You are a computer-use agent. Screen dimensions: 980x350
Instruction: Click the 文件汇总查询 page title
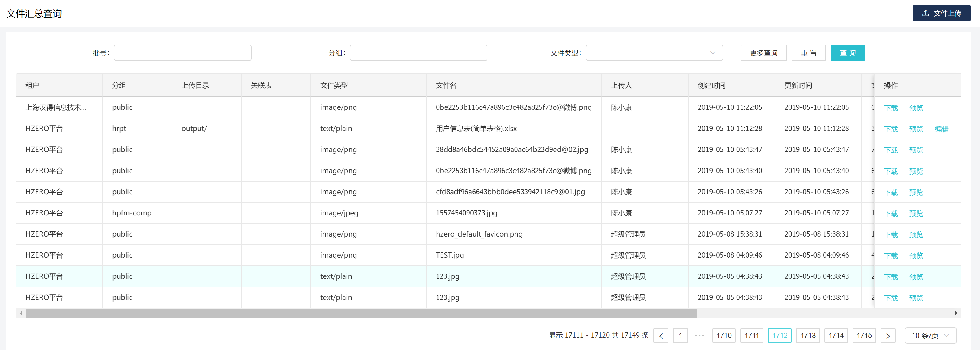(34, 14)
